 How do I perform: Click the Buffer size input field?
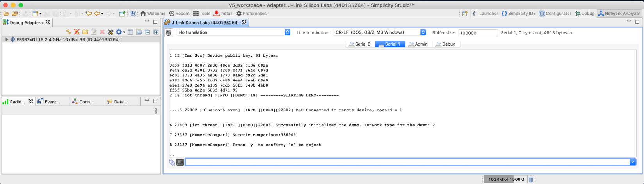tap(478, 33)
